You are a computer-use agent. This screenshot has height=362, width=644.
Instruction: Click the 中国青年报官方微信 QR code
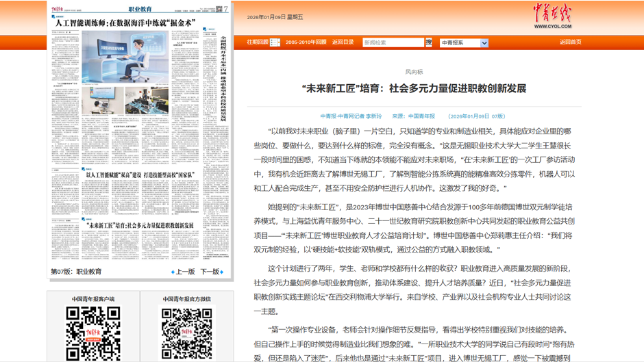[x=187, y=333]
